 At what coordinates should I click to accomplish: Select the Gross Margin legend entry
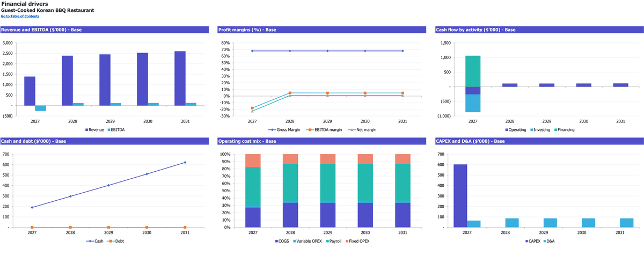284,130
